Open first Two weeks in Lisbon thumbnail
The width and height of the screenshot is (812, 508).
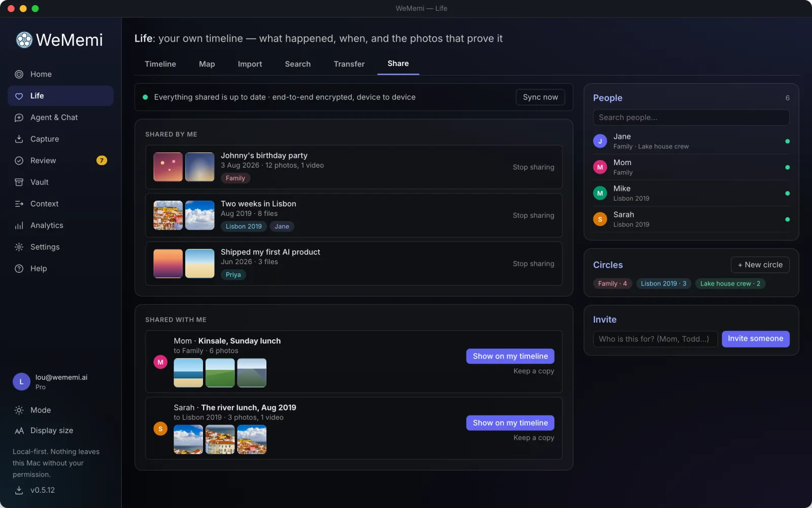click(168, 215)
